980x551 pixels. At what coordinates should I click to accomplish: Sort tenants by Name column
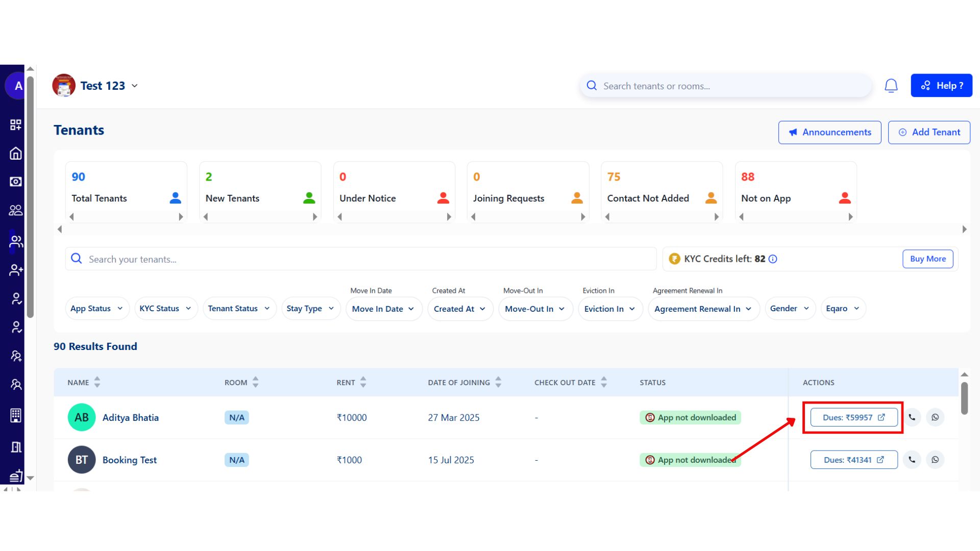[x=97, y=382]
